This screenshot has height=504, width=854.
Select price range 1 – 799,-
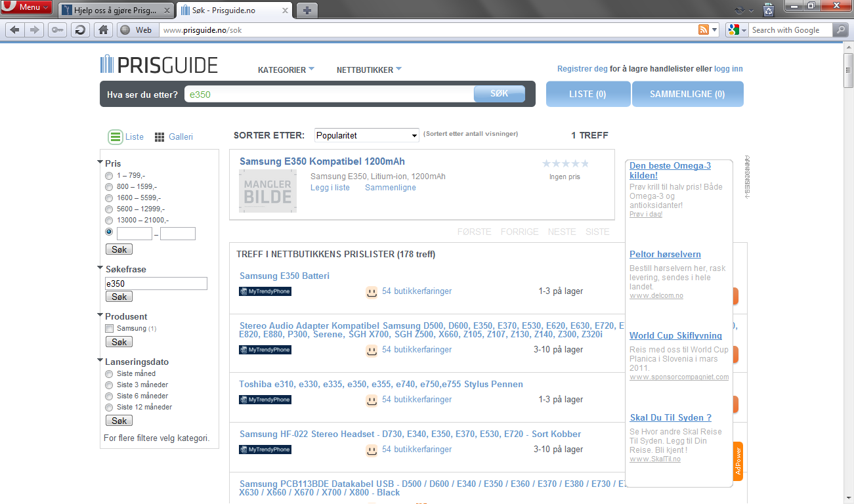[109, 176]
